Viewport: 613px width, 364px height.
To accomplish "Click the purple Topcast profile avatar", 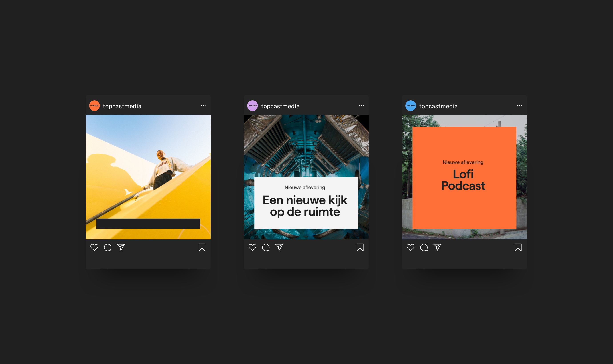I will click(x=253, y=106).
